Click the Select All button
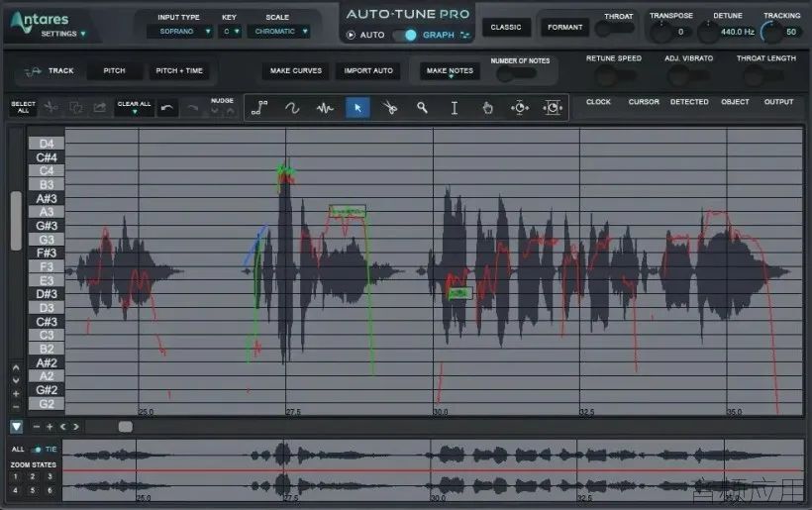The width and height of the screenshot is (812, 510). 24,107
